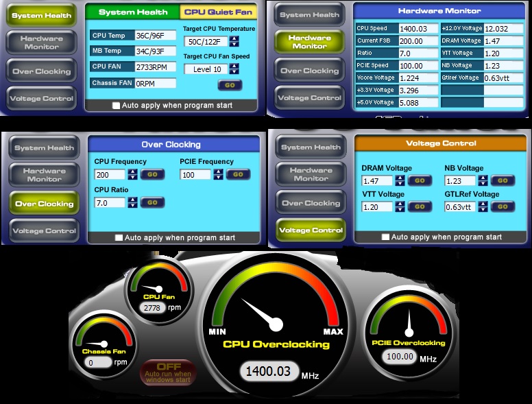Apply CPU Ratio with its GO button
Viewport: 532px width, 404px height.
152,202
